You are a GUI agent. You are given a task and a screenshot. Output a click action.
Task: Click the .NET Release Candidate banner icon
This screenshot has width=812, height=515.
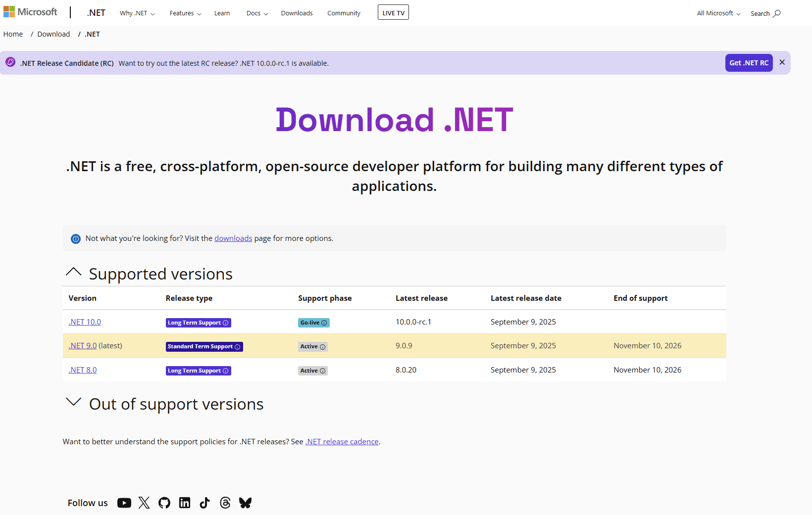[x=10, y=62]
